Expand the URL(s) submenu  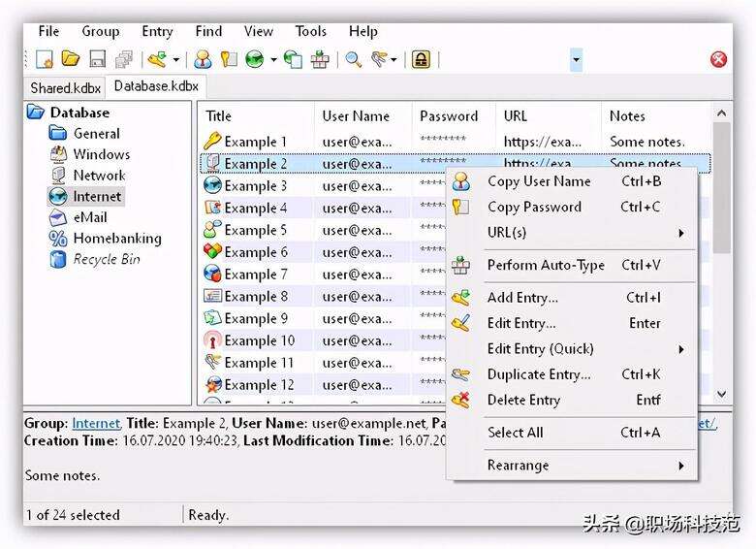click(x=572, y=233)
